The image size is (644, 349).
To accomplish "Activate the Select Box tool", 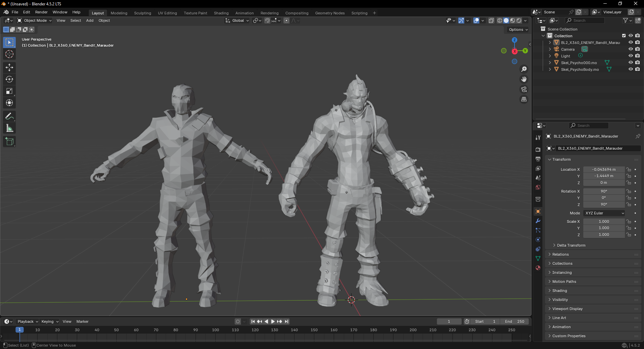I will 9,42.
